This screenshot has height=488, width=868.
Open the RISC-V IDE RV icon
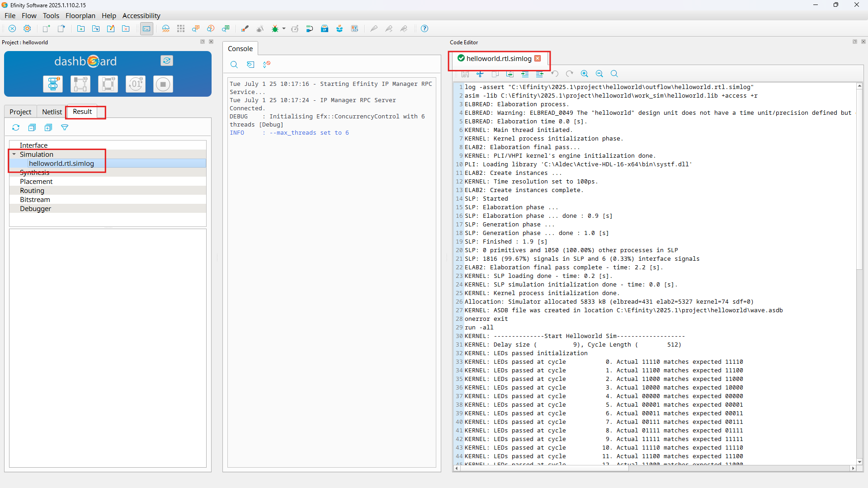(354, 28)
